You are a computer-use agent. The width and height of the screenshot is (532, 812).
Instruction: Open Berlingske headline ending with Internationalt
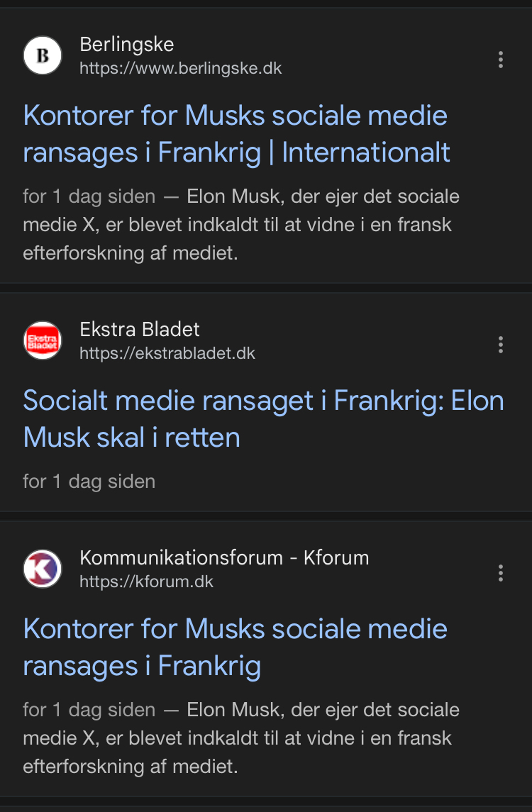point(236,134)
